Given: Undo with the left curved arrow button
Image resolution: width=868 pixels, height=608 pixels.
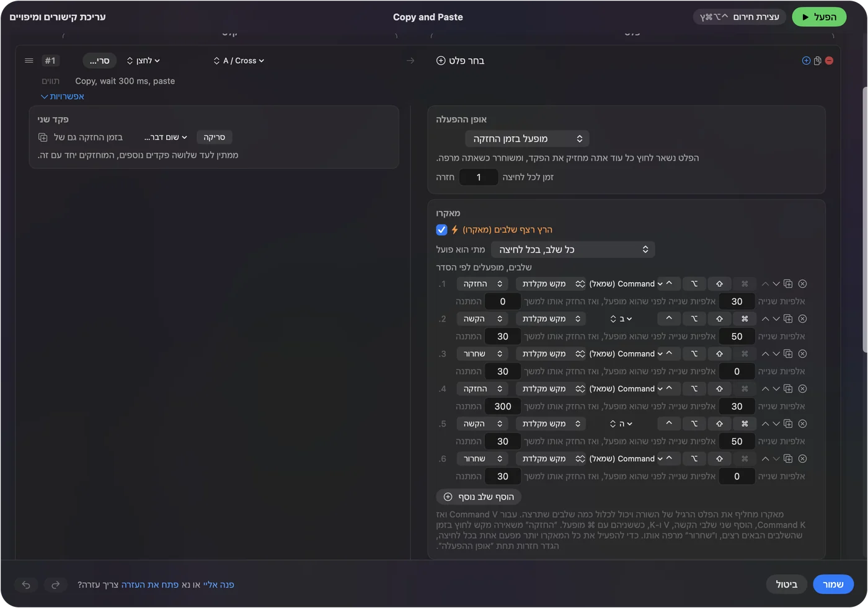Looking at the screenshot, I should (26, 584).
